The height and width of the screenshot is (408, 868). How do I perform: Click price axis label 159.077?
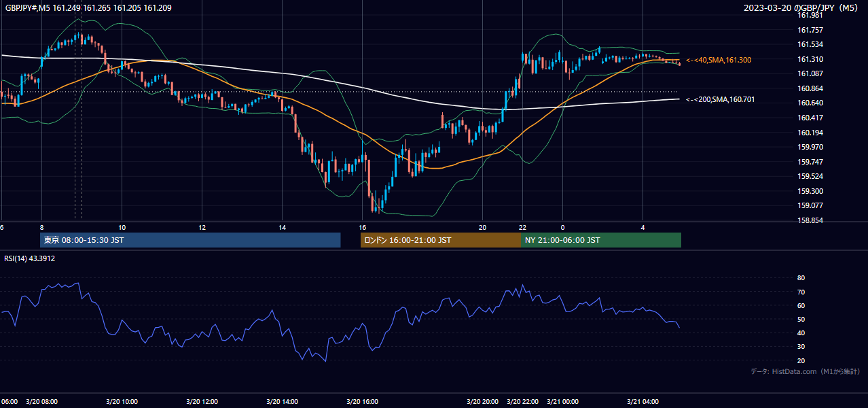click(810, 205)
